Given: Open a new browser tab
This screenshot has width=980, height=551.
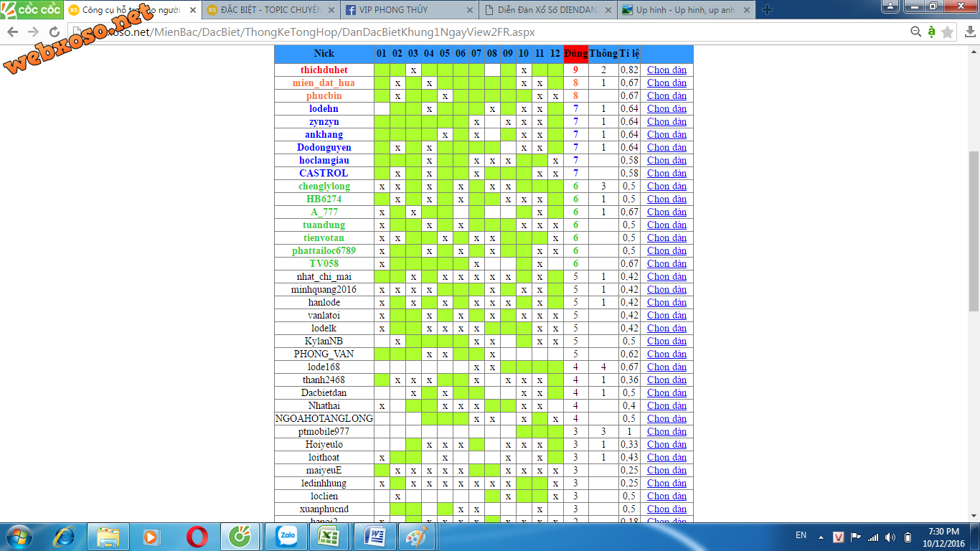Looking at the screenshot, I should (x=767, y=10).
